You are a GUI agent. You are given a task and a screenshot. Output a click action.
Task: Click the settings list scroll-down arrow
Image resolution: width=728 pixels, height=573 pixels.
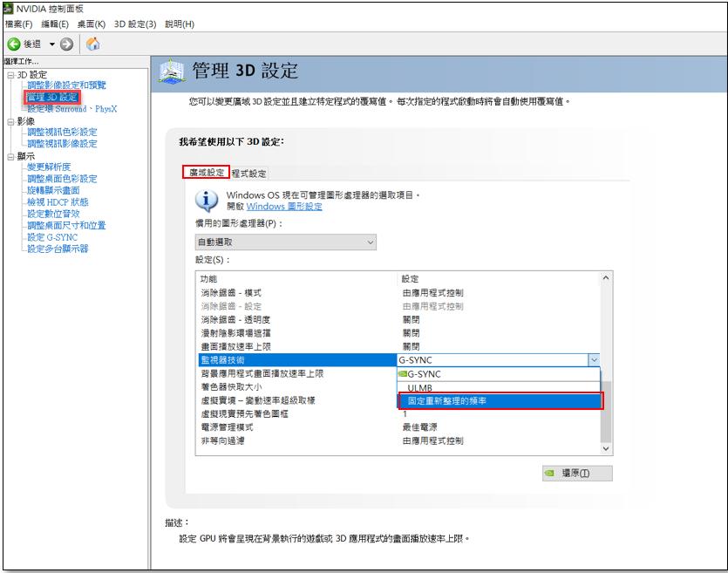coord(606,448)
